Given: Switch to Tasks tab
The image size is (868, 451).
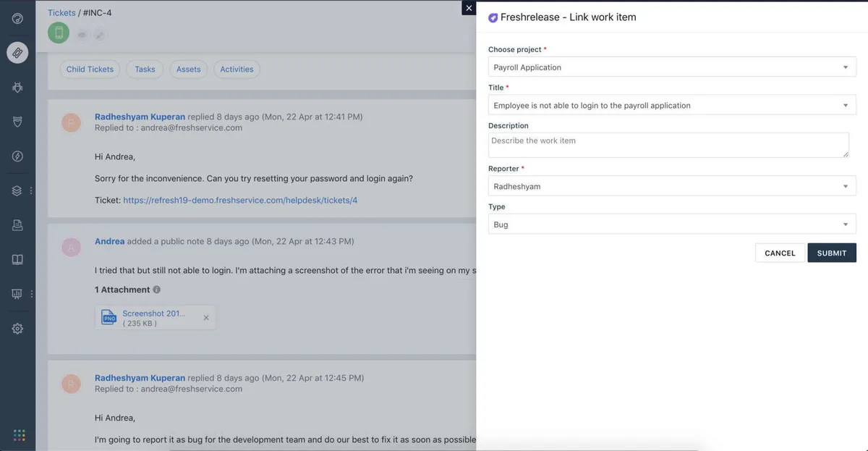Looking at the screenshot, I should 145,69.
